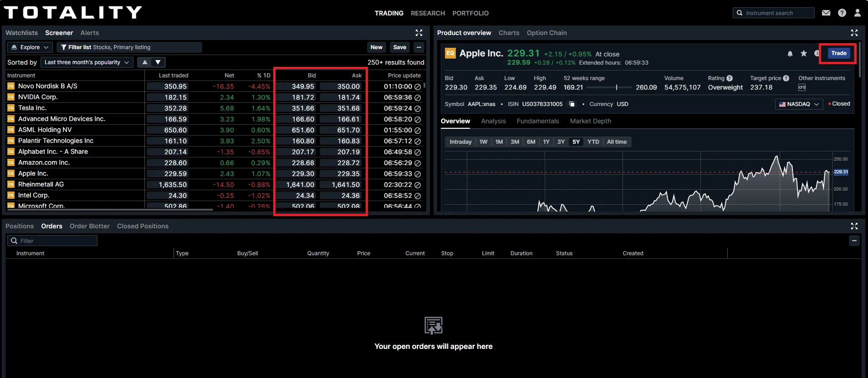Click the Save screener button
The height and width of the screenshot is (378, 868).
click(399, 47)
